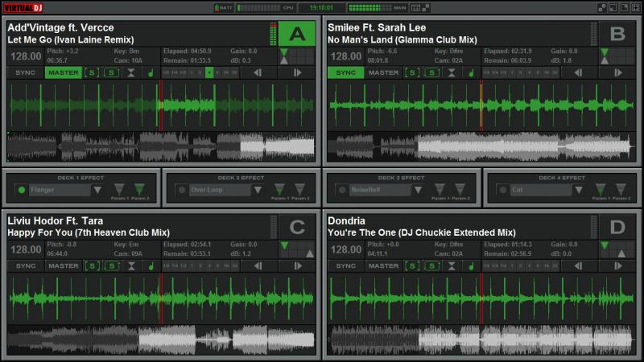Enable NoiseBell effect on Deck 2
The width and height of the screenshot is (644, 362).
click(341, 190)
